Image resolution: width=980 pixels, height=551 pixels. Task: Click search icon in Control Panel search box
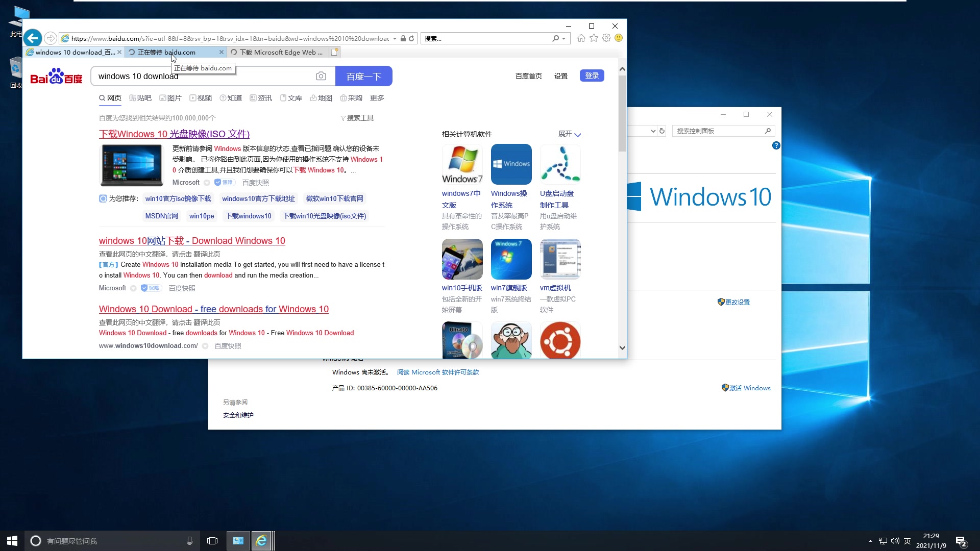pyautogui.click(x=768, y=131)
